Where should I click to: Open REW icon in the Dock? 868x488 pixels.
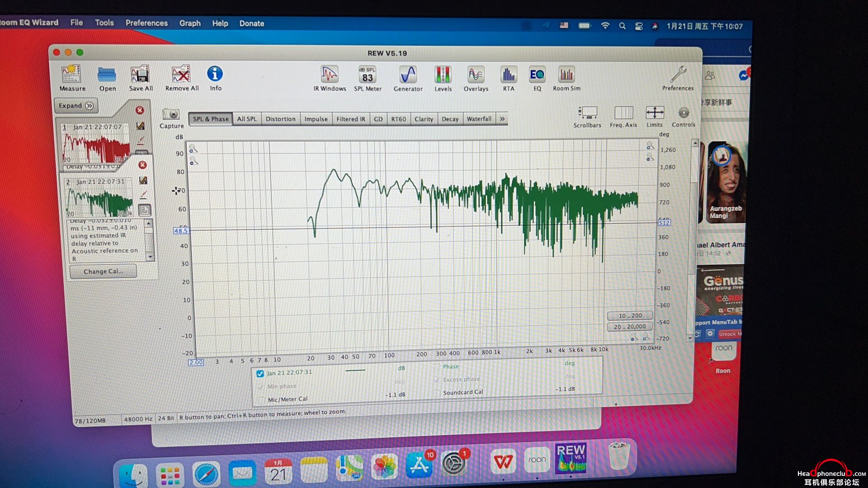pos(571,458)
